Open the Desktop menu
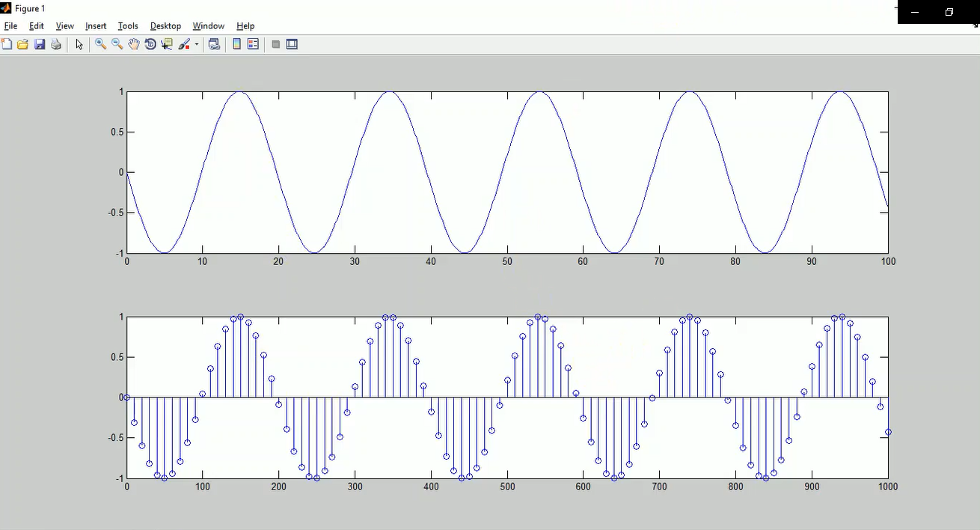980x530 pixels. (x=165, y=26)
